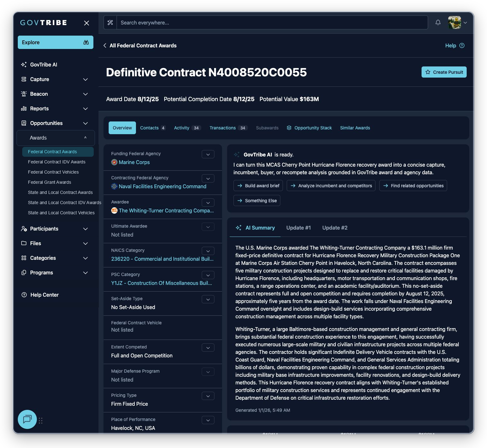This screenshot has width=487, height=448.
Task: Open the PSC Category dropdown
Action: pyautogui.click(x=208, y=275)
